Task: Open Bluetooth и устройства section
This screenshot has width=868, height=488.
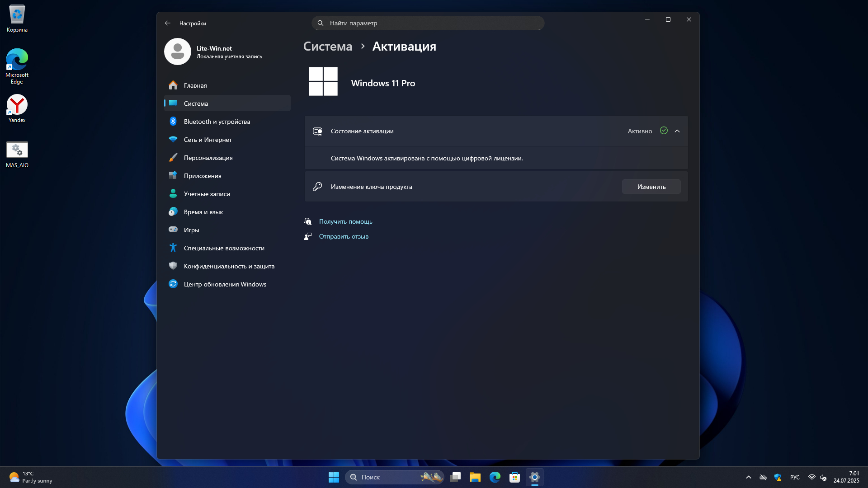Action: coord(217,122)
